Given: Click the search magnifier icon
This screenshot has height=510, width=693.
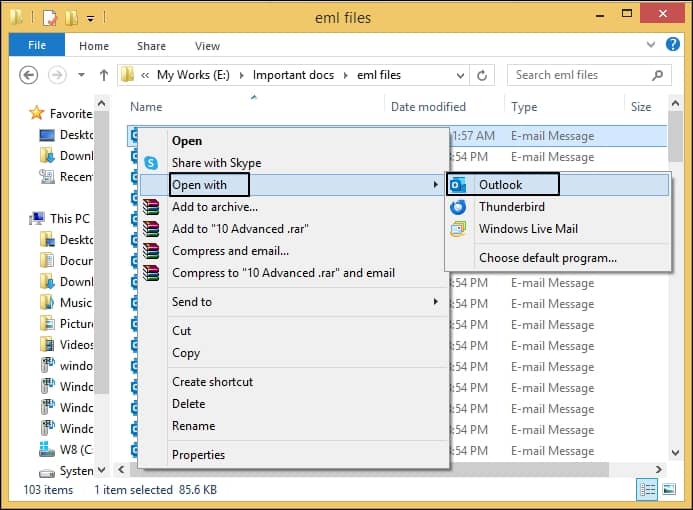Looking at the screenshot, I should coord(657,75).
